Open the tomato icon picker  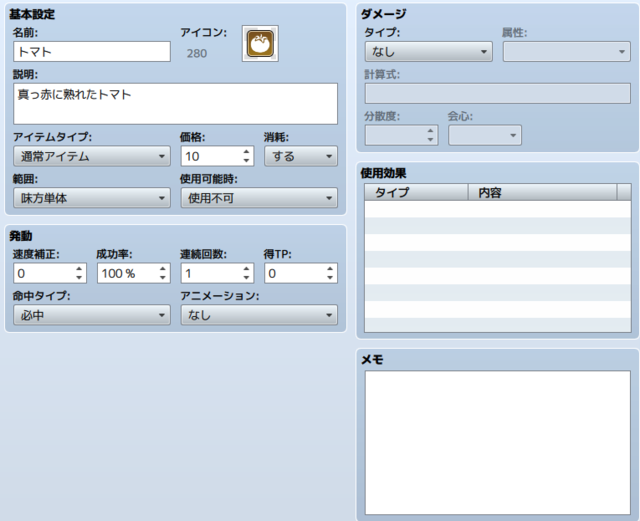[x=260, y=44]
